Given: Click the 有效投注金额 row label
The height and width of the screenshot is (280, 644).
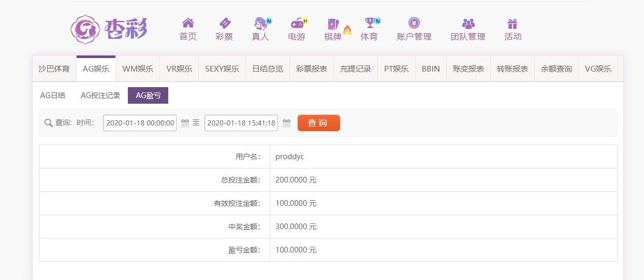Looking at the screenshot, I should [x=237, y=203].
